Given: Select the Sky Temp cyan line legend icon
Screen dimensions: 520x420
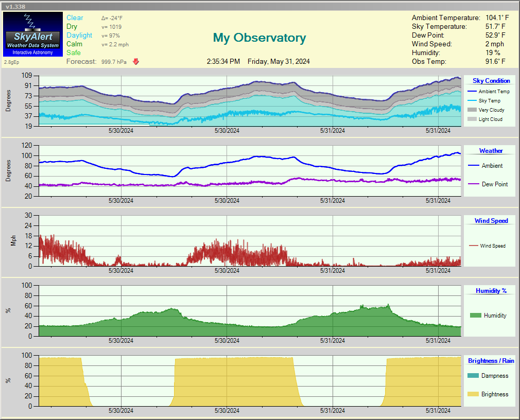Looking at the screenshot, I should [x=473, y=100].
